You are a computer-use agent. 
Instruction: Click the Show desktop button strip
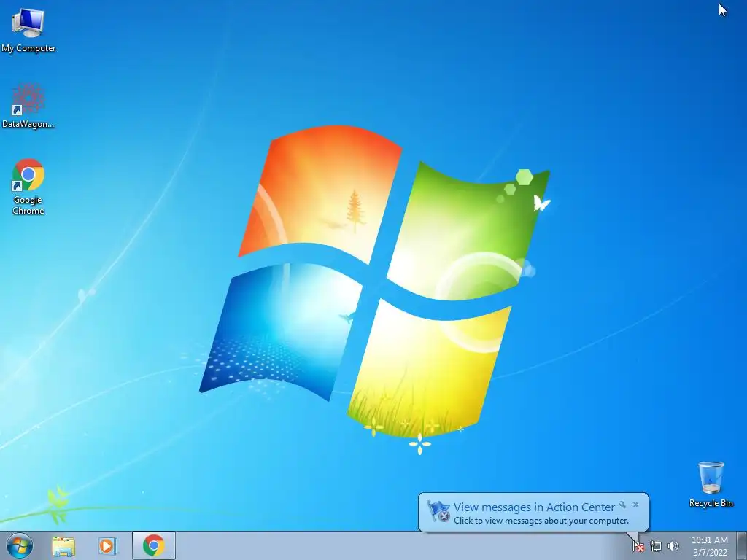coord(741,545)
